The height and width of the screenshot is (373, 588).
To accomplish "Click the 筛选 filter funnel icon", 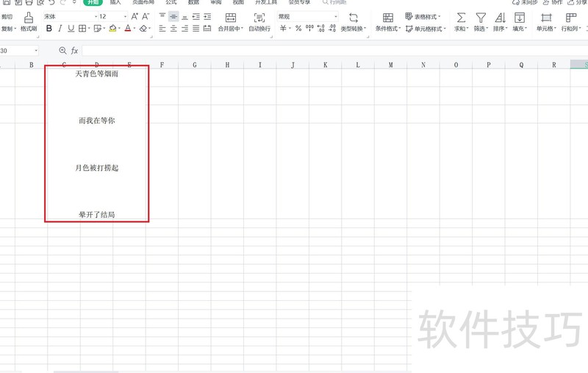I will click(x=481, y=18).
